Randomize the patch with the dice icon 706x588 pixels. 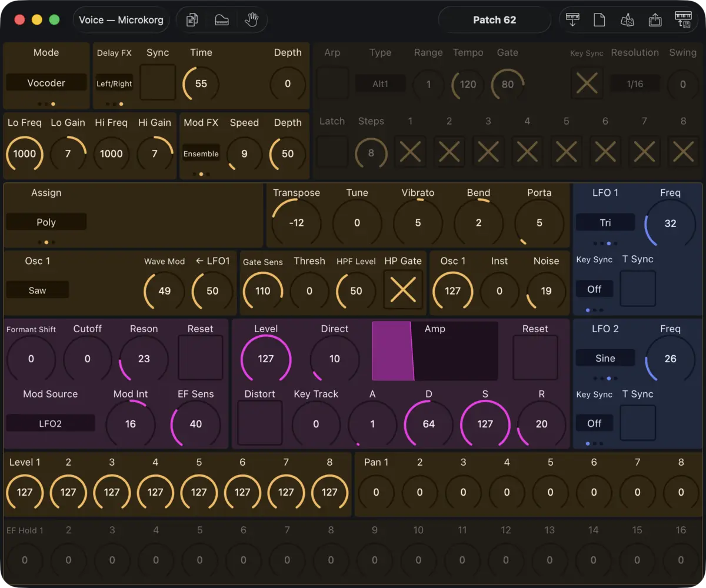pos(627,20)
